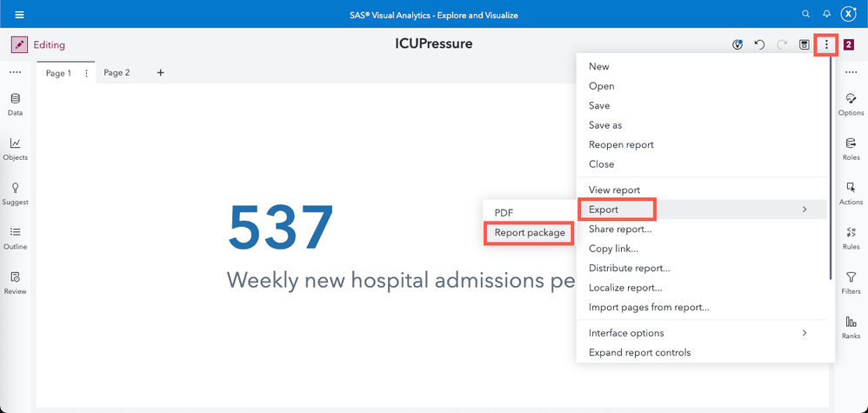Open the Ranks pane icon
The width and height of the screenshot is (868, 413).
(x=851, y=323)
